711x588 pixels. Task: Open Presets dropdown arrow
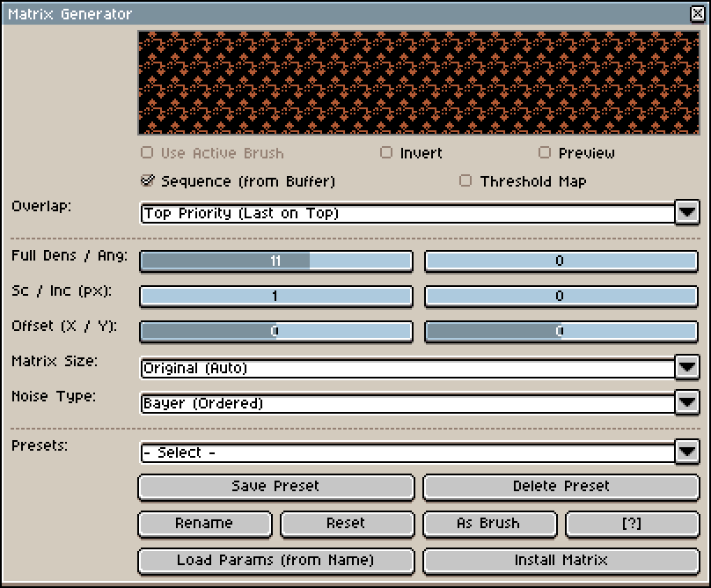point(687,452)
